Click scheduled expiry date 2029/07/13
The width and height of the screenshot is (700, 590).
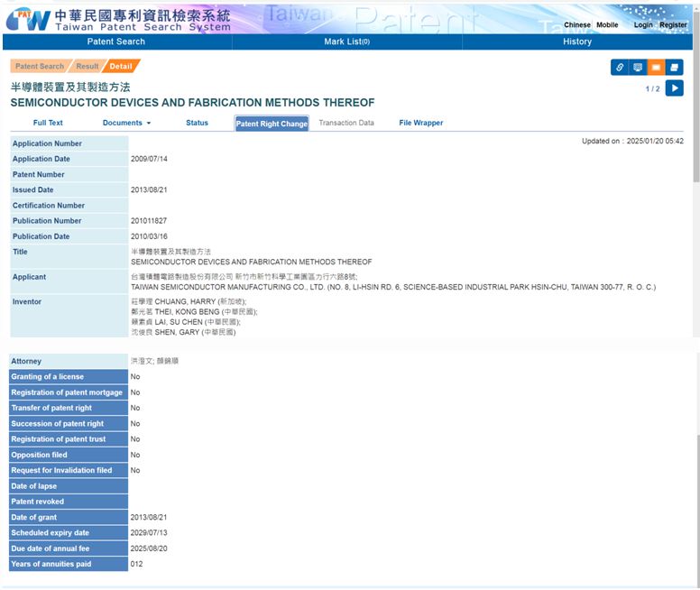(149, 533)
